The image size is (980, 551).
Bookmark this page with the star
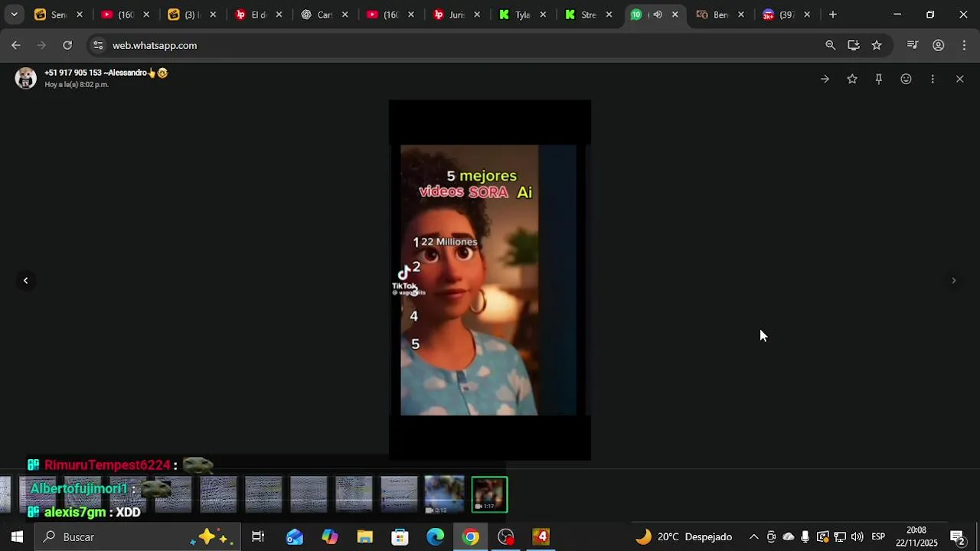pyautogui.click(x=877, y=45)
